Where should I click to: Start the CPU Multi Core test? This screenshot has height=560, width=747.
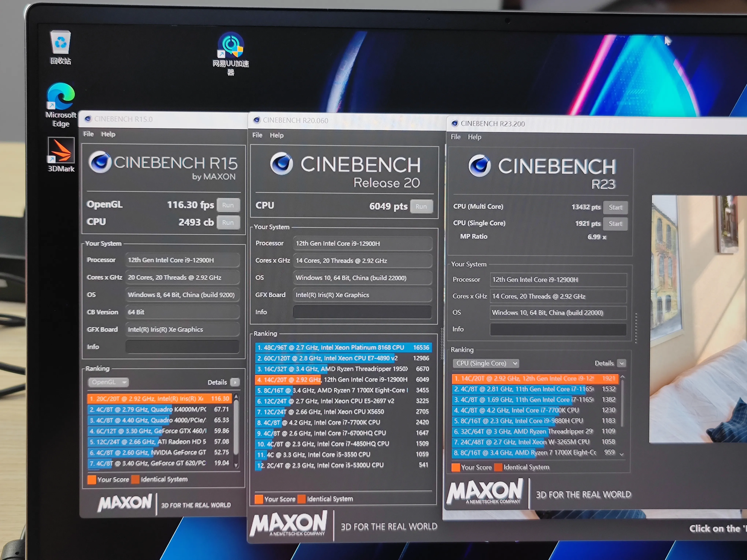(x=615, y=207)
